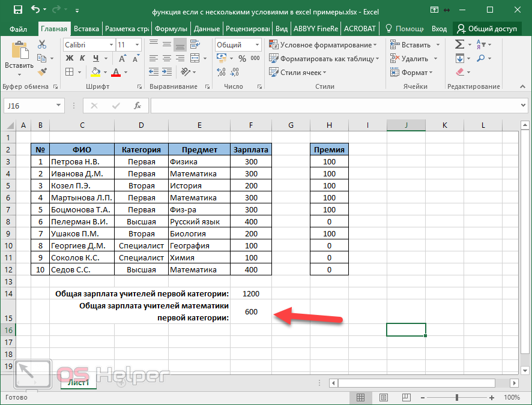Click the Вход sign-in link
532x405 pixels.
pyautogui.click(x=439, y=28)
